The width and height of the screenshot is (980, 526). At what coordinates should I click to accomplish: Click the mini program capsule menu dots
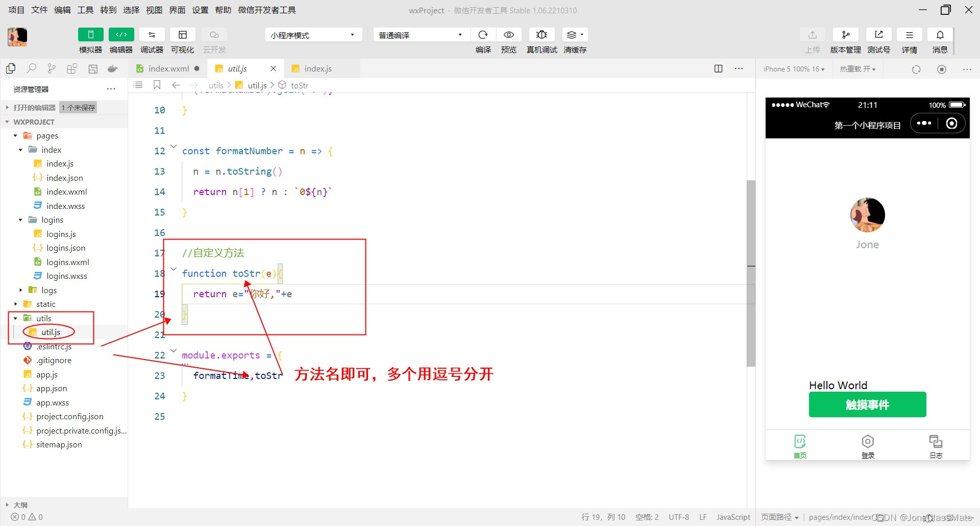(924, 123)
